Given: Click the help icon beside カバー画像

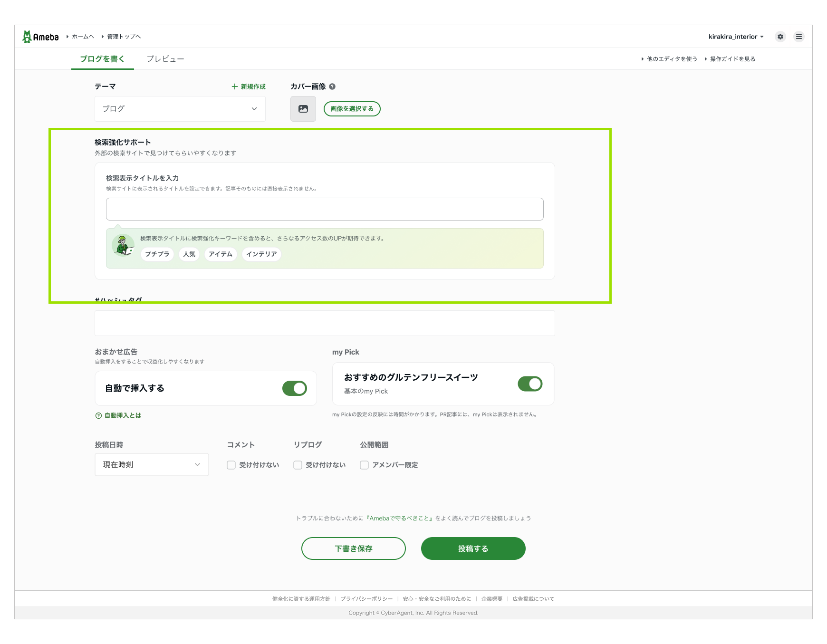Looking at the screenshot, I should click(x=332, y=87).
